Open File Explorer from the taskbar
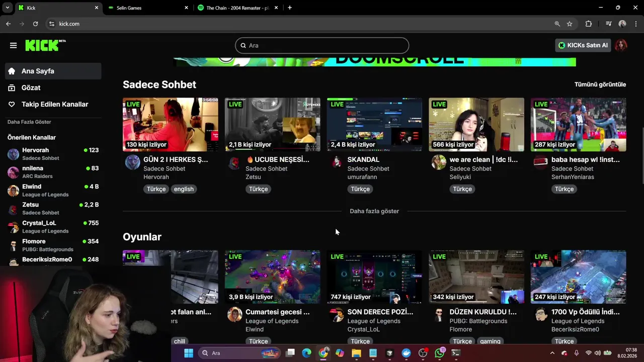The image size is (644, 362). pyautogui.click(x=356, y=353)
